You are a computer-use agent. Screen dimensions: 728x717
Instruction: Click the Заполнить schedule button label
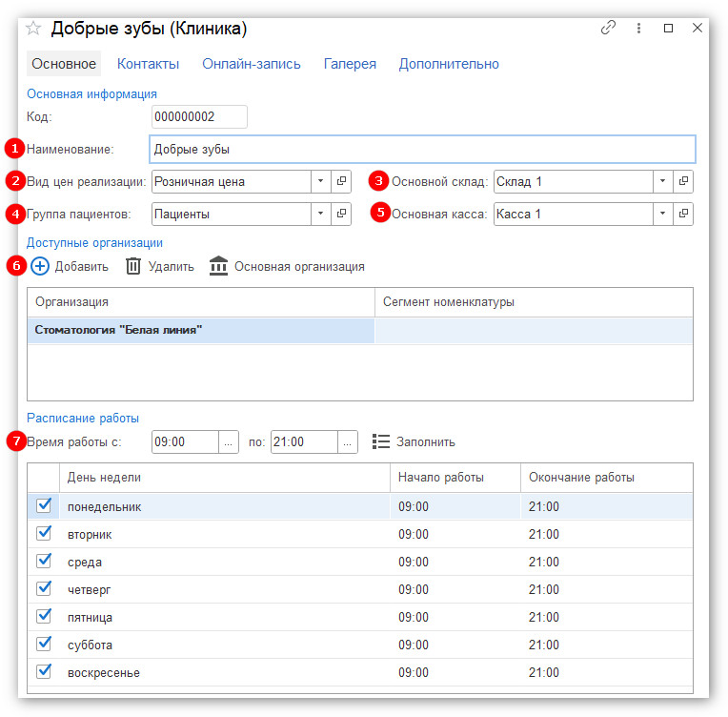click(x=425, y=441)
